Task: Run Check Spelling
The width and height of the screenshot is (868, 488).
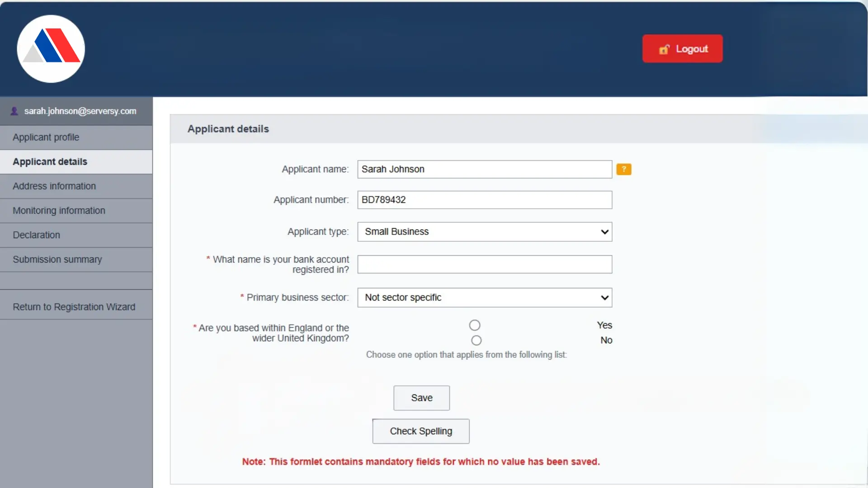Action: tap(421, 431)
